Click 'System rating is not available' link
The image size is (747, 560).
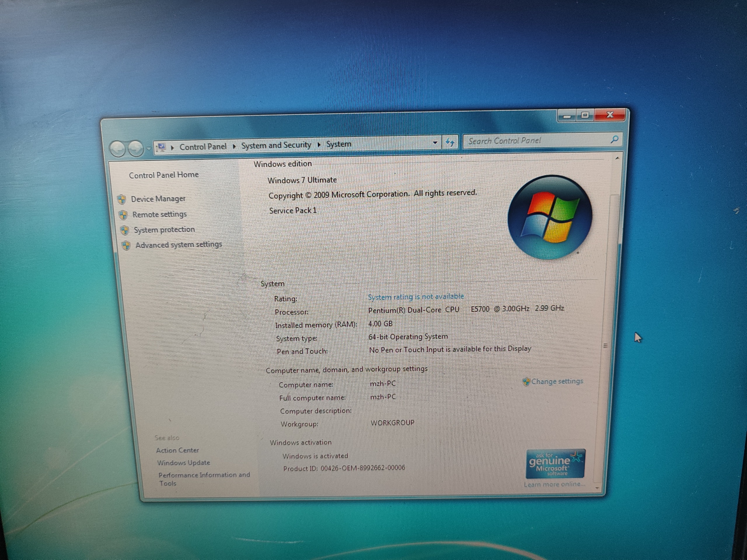click(x=416, y=297)
